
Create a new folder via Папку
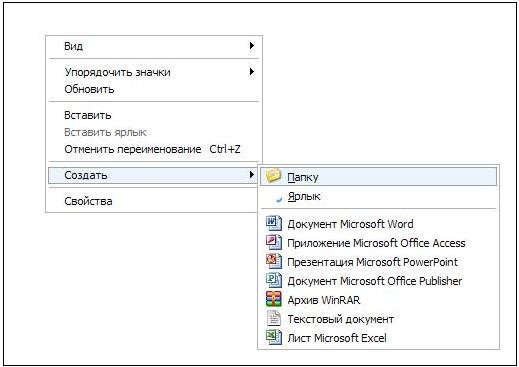click(x=378, y=176)
